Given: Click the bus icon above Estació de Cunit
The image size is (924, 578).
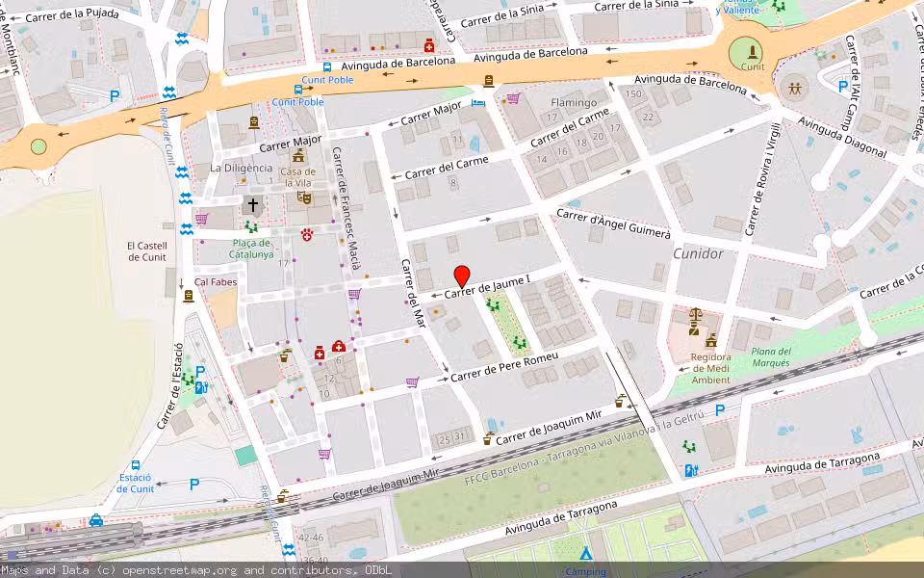Looking at the screenshot, I should pyautogui.click(x=136, y=465).
